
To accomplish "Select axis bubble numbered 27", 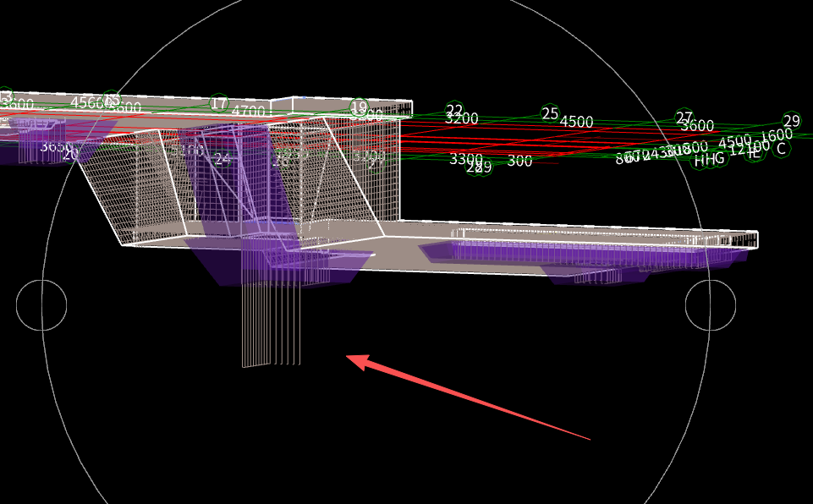I will coord(684,118).
